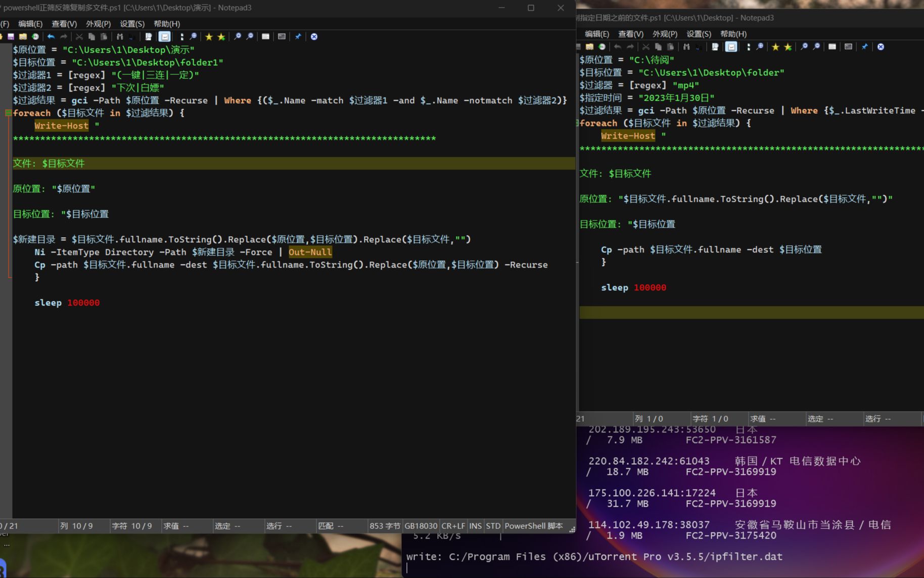The width and height of the screenshot is (924, 578).
Task: Open 外观(P) menu in left Notepad3 window
Action: [98, 24]
